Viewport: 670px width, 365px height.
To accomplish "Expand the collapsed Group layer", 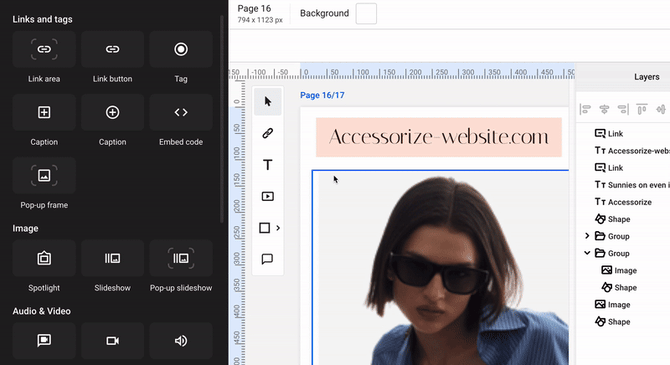I will tap(587, 236).
